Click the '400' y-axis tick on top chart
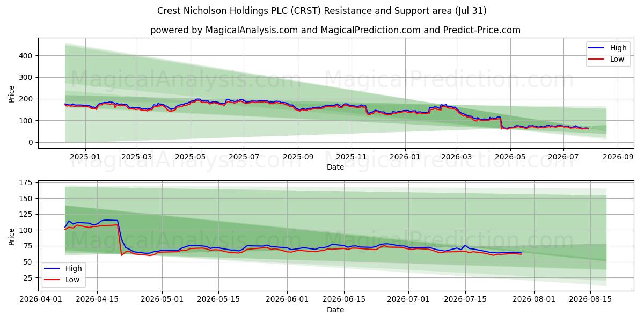644x322 pixels. (x=27, y=56)
